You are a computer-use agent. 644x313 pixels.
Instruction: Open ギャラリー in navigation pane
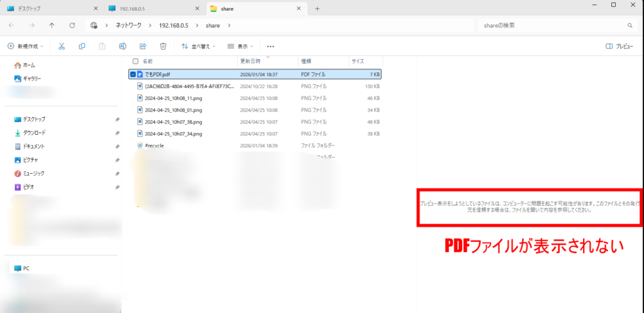click(28, 79)
